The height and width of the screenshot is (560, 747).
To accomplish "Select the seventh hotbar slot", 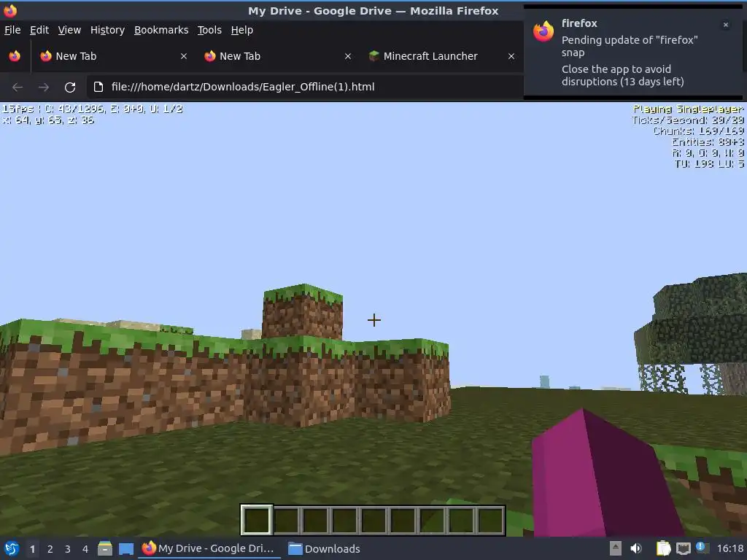I will (432, 520).
